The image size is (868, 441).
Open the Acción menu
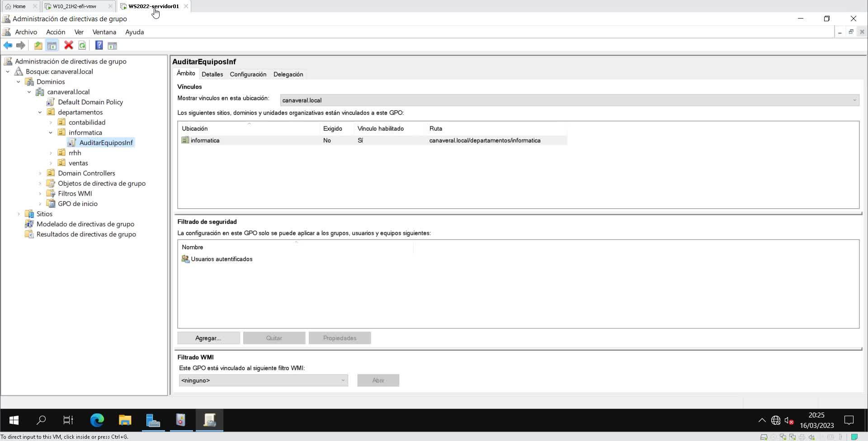(x=56, y=32)
